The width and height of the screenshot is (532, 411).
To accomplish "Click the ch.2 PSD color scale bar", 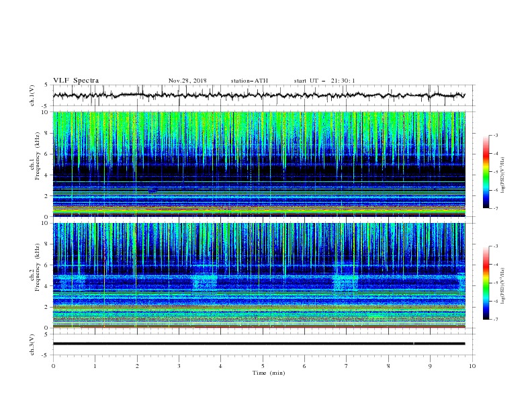I will tap(486, 283).
